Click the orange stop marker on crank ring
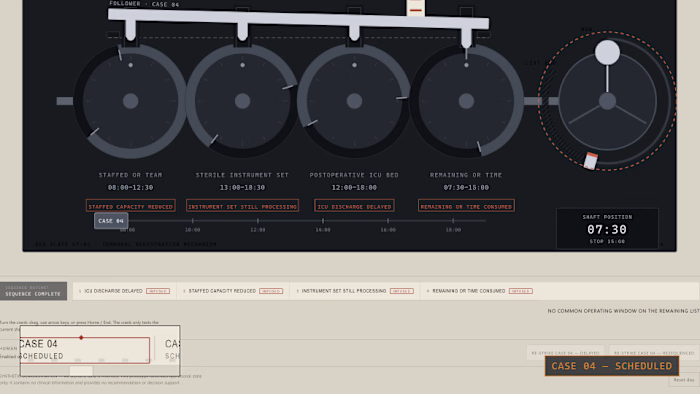700x394 pixels. pyautogui.click(x=591, y=160)
